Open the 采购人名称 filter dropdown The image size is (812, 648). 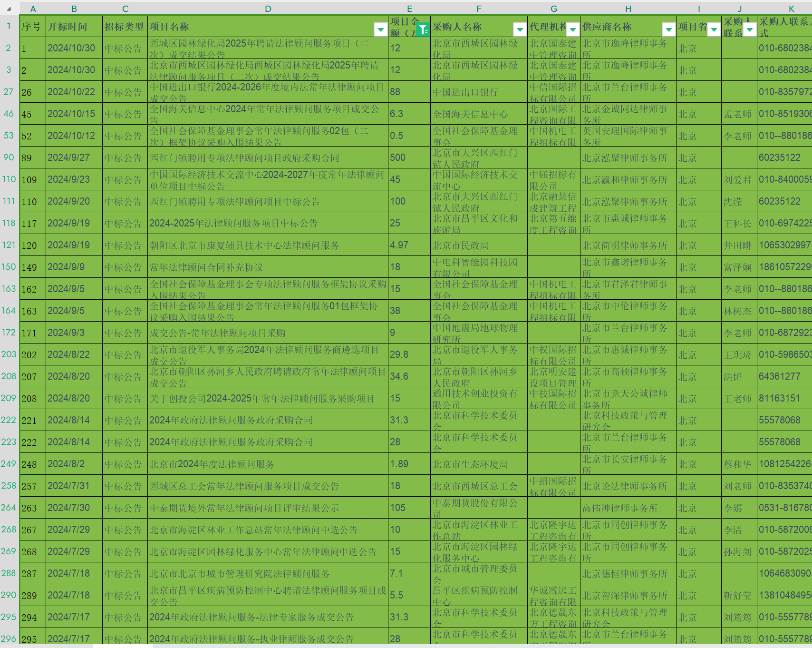(520, 29)
